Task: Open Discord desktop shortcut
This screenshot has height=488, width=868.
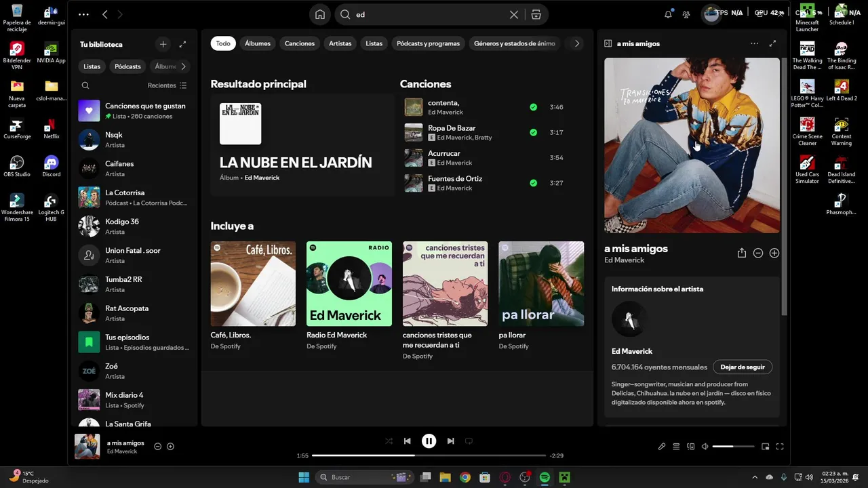Action: 51,166
